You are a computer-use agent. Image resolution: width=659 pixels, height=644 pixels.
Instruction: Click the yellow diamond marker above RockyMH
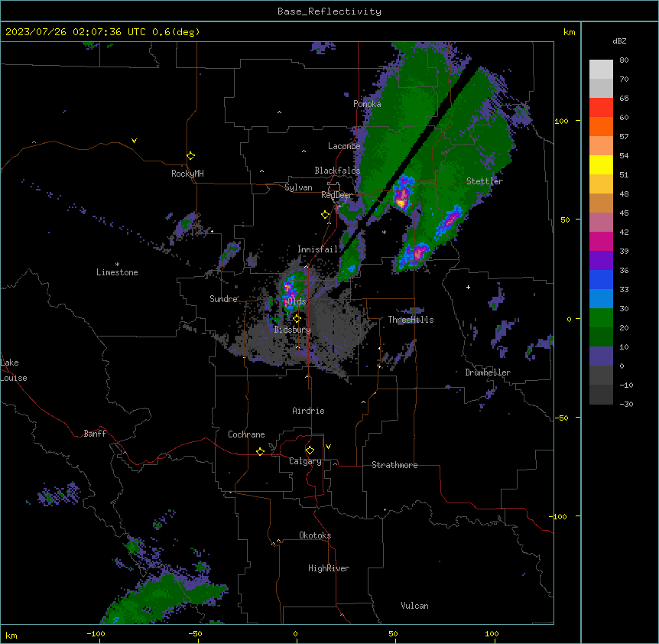pos(190,156)
